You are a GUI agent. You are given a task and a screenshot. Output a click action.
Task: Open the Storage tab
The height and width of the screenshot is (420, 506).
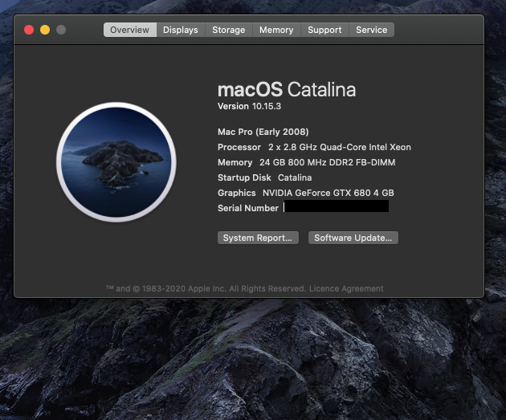point(228,30)
